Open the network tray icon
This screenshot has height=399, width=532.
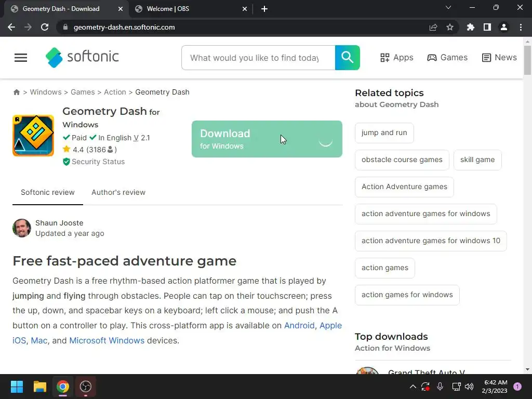coord(456,387)
